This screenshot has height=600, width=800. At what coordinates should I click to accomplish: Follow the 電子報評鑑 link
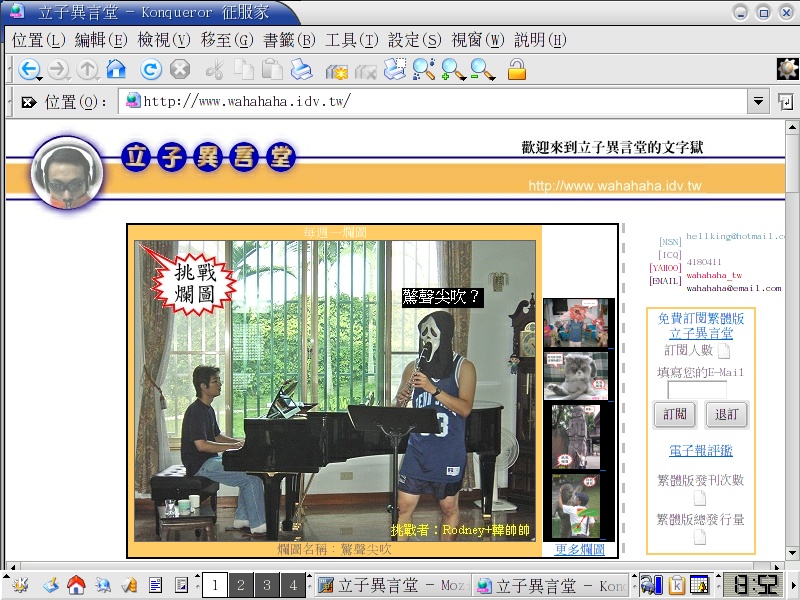pos(700,451)
